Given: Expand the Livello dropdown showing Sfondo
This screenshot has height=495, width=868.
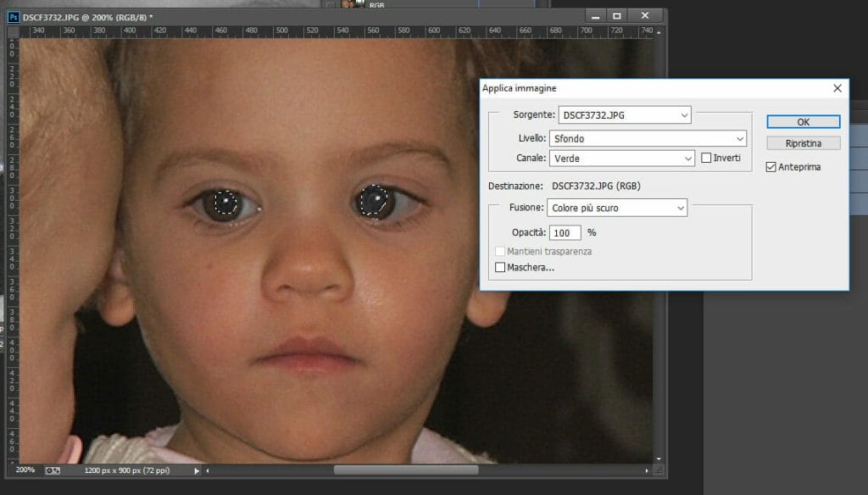Looking at the screenshot, I should tap(647, 138).
